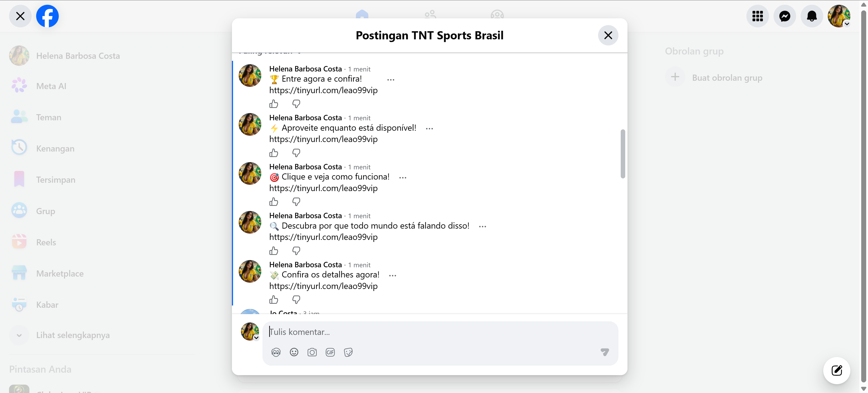Click the comments list scrollbar
This screenshot has width=868, height=393.
pyautogui.click(x=623, y=154)
